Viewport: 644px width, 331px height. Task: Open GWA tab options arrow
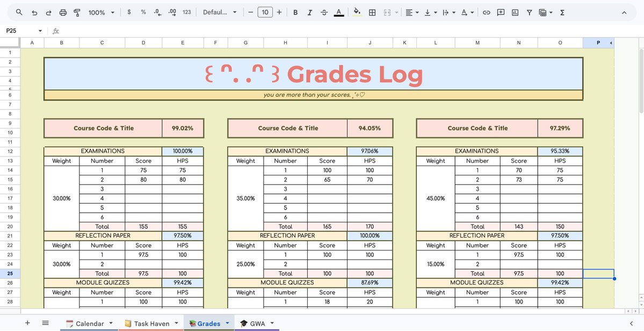click(272, 323)
